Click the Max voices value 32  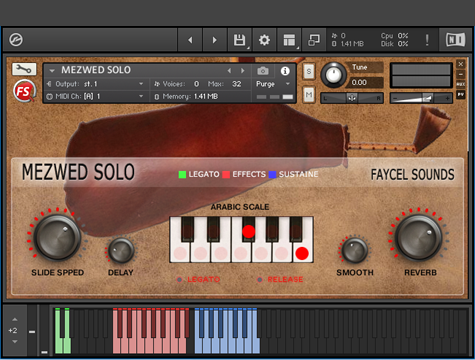[236, 84]
